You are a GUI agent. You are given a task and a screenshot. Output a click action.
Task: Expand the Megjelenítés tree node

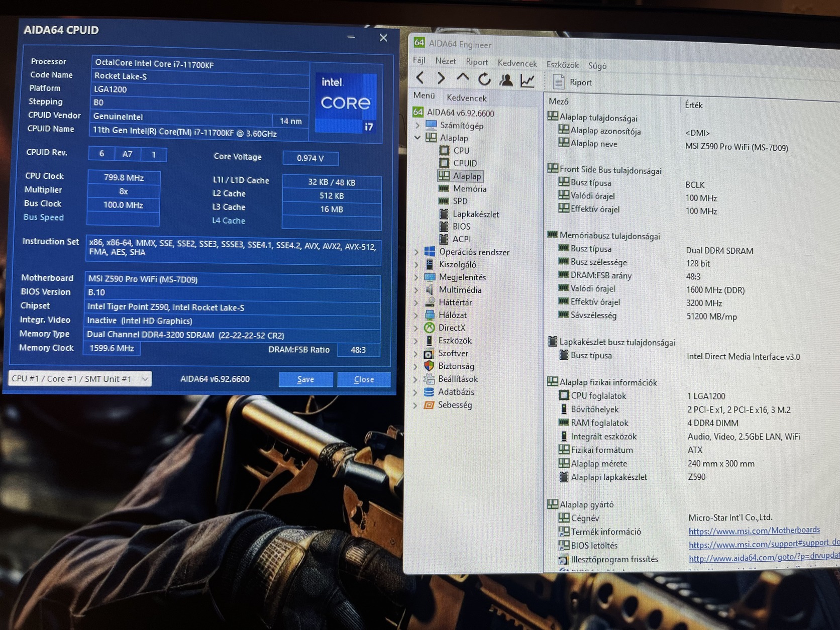(416, 277)
